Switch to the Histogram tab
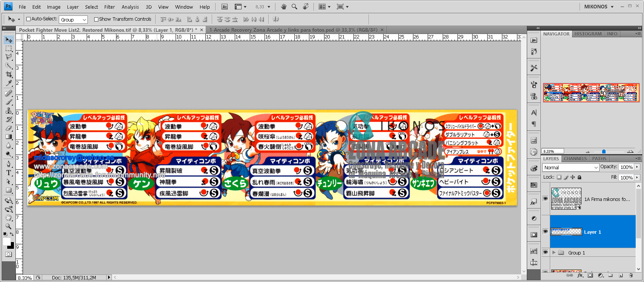Viewport: 644px width, 282px height. 588,34
